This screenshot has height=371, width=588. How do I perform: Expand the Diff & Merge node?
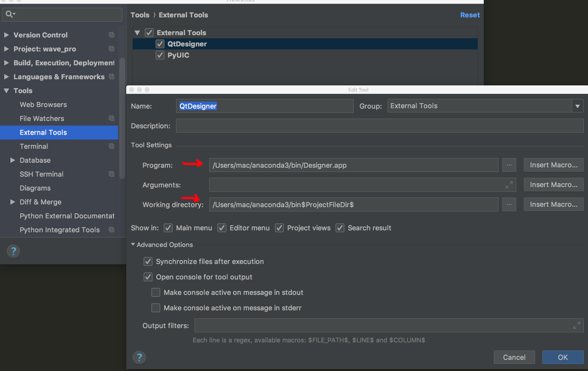coord(12,202)
